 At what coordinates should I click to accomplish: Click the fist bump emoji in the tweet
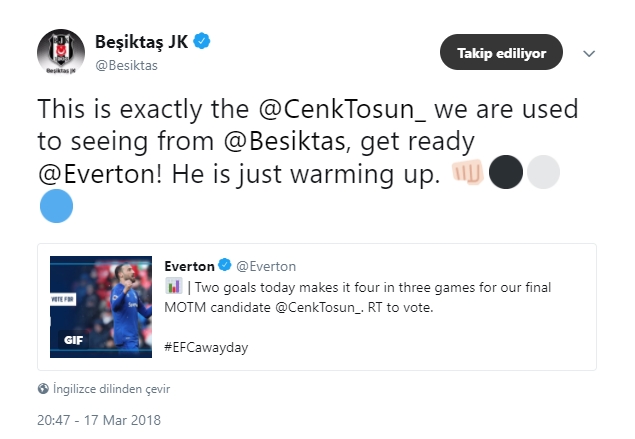(x=469, y=173)
